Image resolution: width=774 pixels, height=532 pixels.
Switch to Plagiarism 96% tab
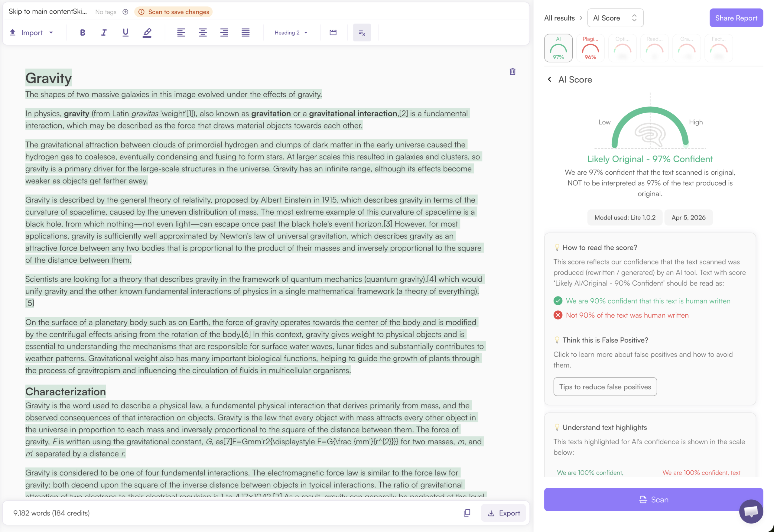pos(590,48)
